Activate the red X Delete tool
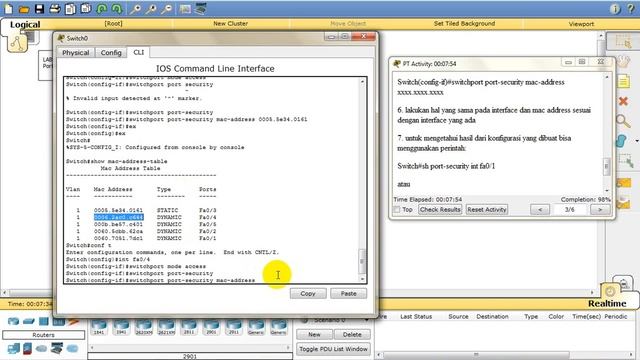Viewport: 640px width, 360px height. click(623, 101)
